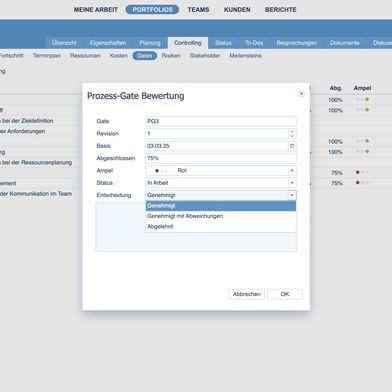Screen dimensions: 392x392
Task: Click the Abbrechen button
Action: [x=247, y=294]
